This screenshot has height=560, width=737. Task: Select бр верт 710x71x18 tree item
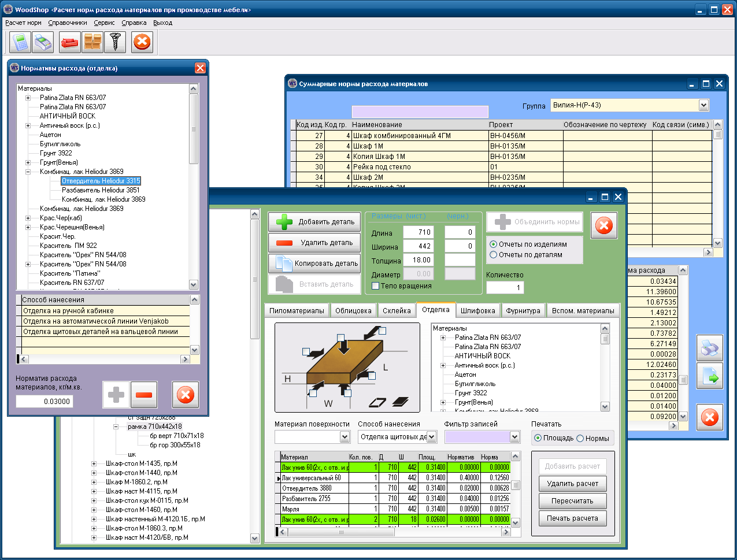[x=176, y=436]
